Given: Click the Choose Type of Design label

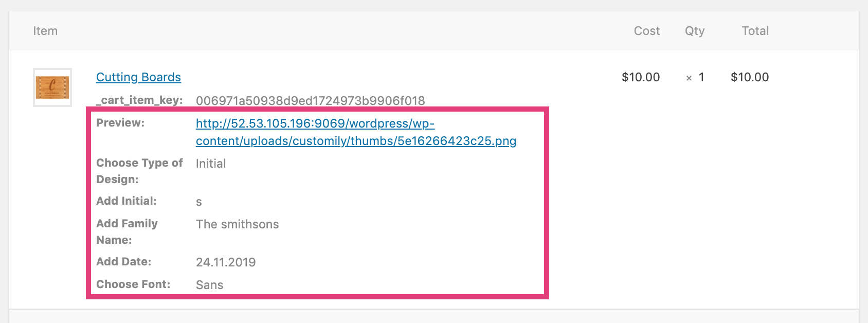Looking at the screenshot, I should [139, 171].
